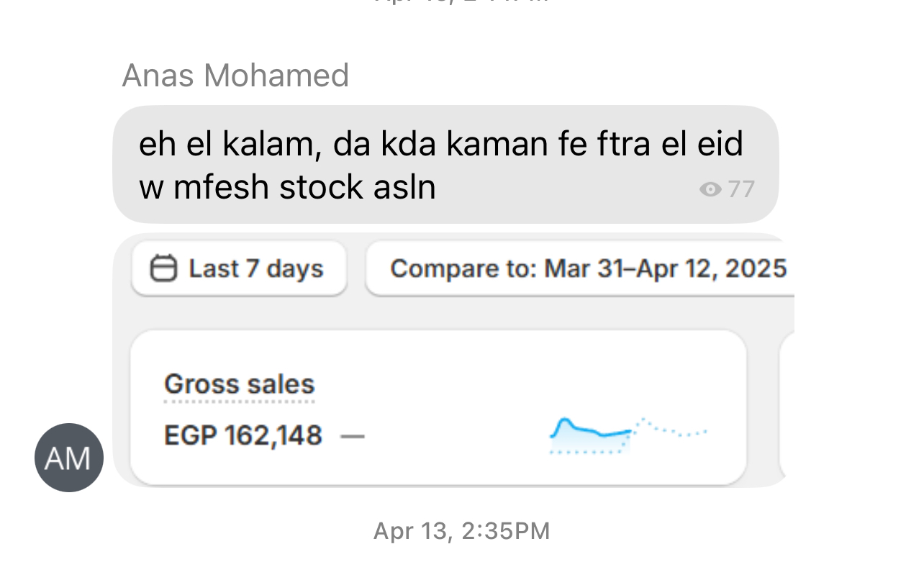Click the 77 view count number
The height and width of the screenshot is (562, 924).
[740, 189]
